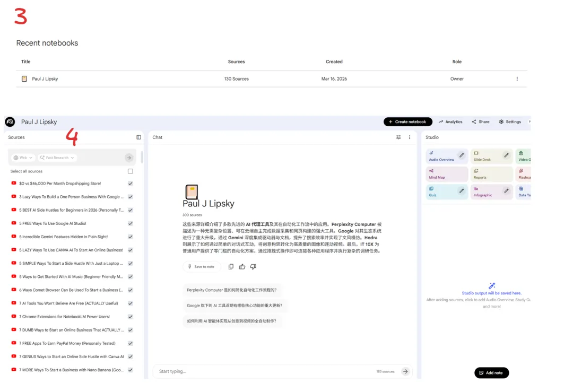Click YouTube icon of '5 FREE Ways To Use Google AI Studio' source
Viewport: 573px width, 392px height.
(13, 223)
